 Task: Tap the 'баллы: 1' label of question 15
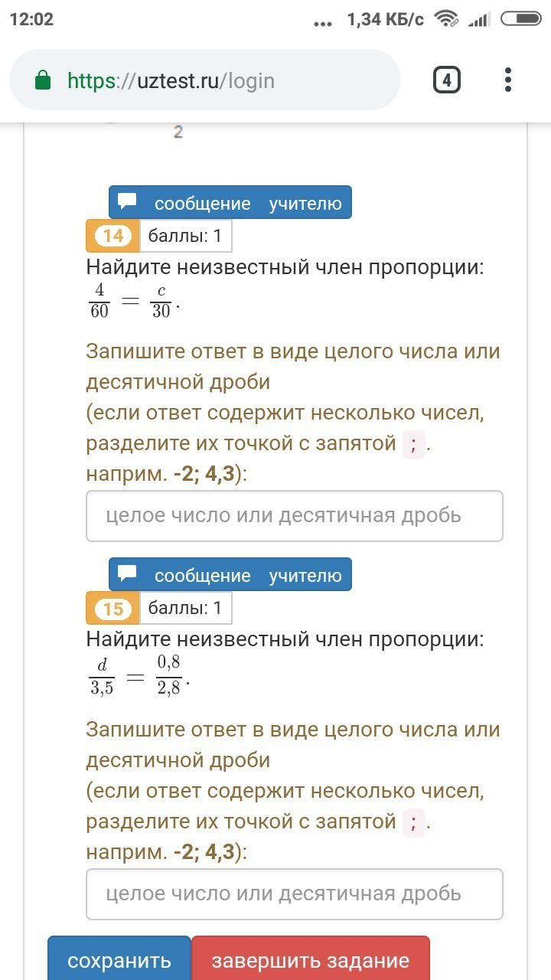coord(185,609)
